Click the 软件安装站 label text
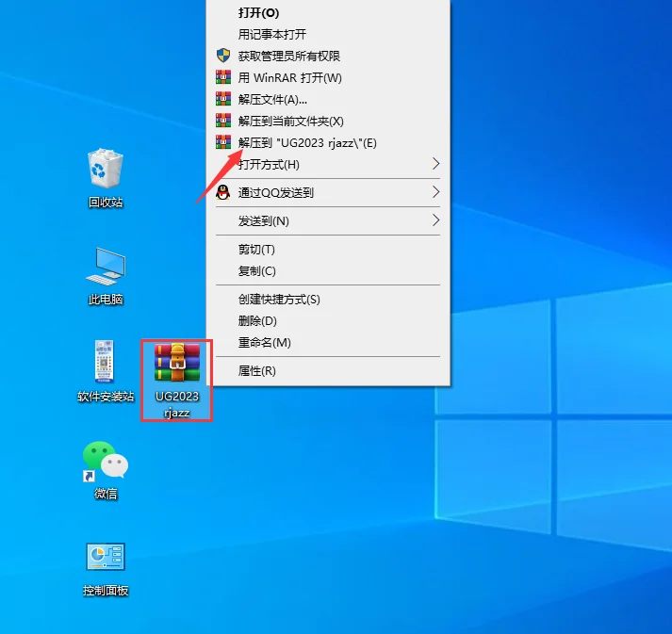The width and height of the screenshot is (672, 634). click(x=106, y=397)
